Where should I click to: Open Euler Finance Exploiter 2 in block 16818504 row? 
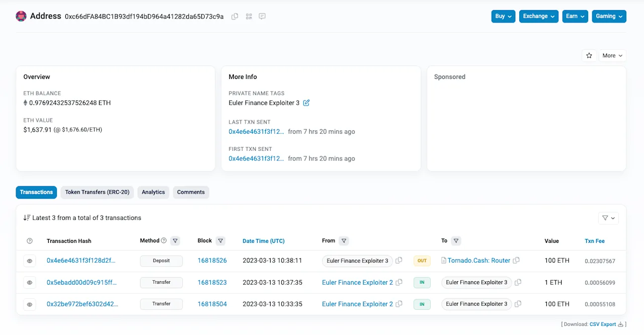pyautogui.click(x=358, y=304)
